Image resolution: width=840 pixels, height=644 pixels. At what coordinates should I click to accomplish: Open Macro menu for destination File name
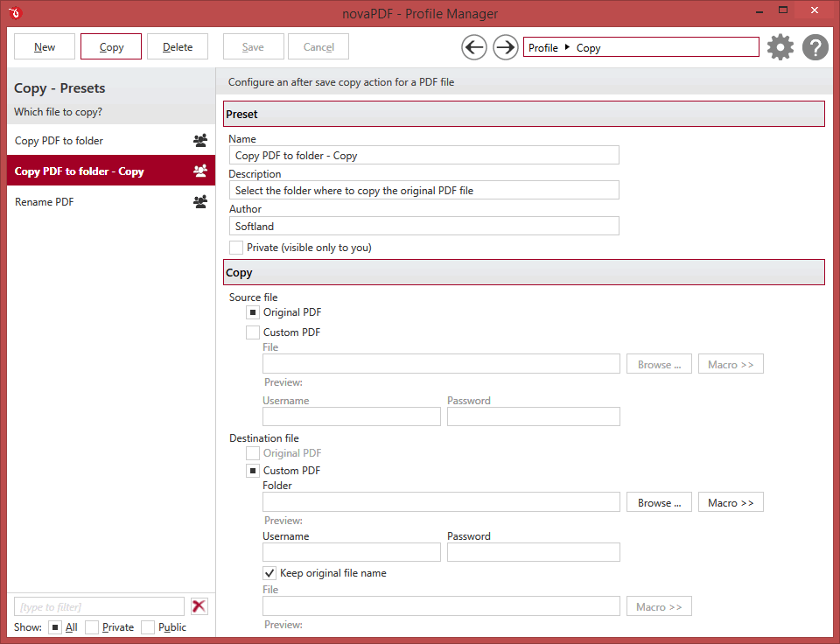click(x=659, y=606)
